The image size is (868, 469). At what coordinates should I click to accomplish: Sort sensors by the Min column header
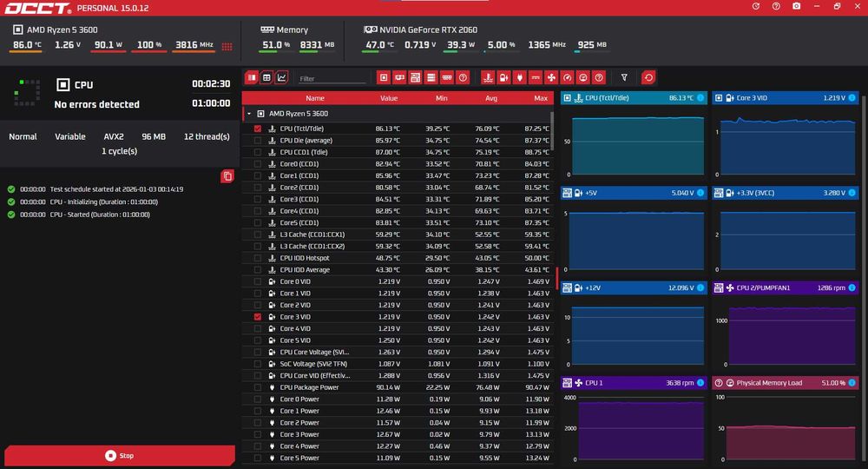point(441,98)
